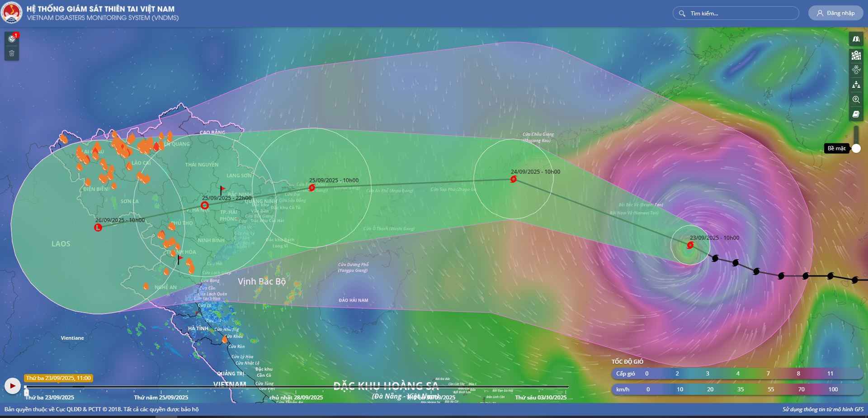Viewport: 868px width, 418px height.
Task: Click the globe notification icon with badge
Action: (x=12, y=39)
